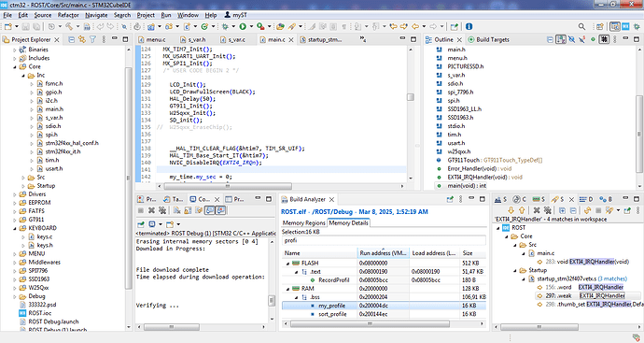The width and height of the screenshot is (644, 343).
Task: Click the blue Information Center icon
Action: tap(469, 27)
